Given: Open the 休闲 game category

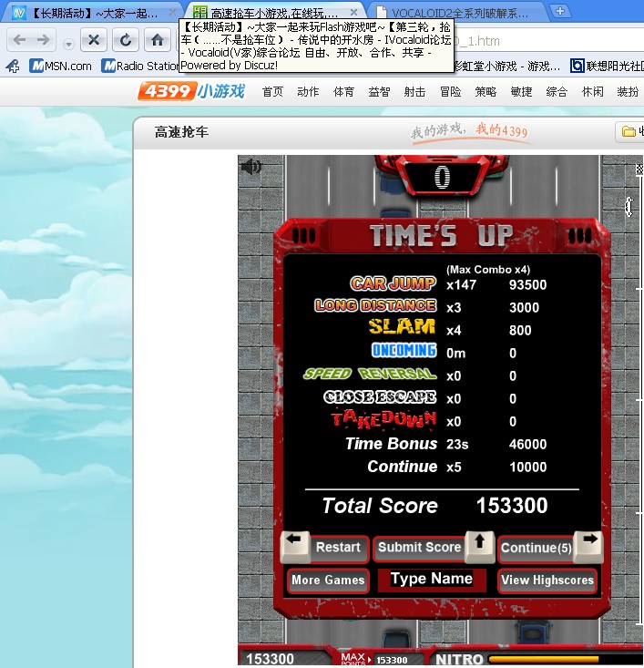Looking at the screenshot, I should tap(592, 92).
